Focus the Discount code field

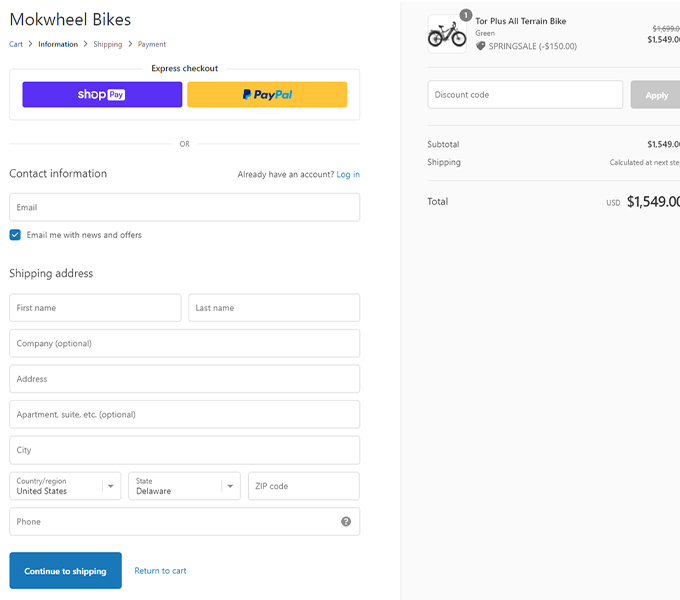coord(525,95)
